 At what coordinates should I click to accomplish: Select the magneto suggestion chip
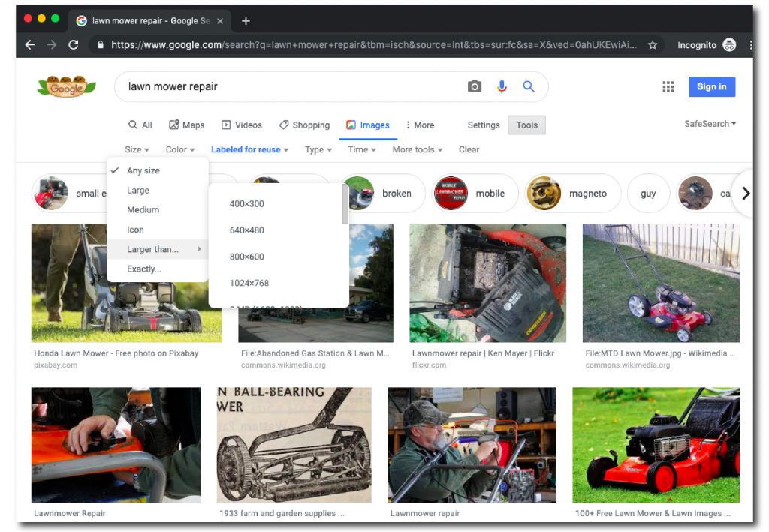tap(572, 194)
